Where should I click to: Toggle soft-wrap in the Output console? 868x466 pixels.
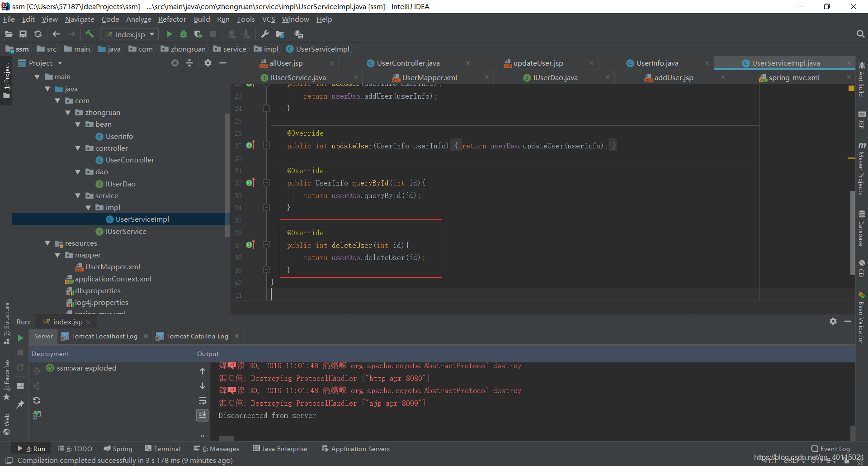click(x=203, y=401)
